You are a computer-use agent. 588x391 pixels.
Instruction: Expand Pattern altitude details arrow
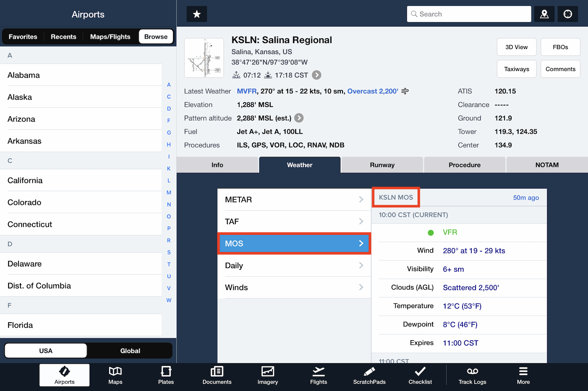pyautogui.click(x=299, y=118)
